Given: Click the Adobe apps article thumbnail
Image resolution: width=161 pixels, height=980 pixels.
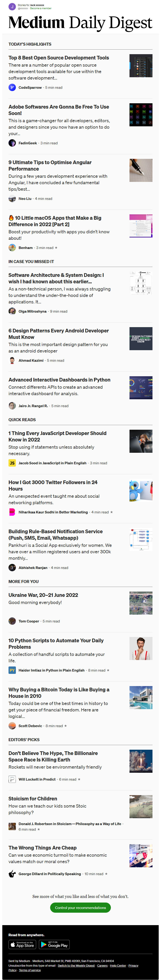Looking at the screenshot, I should pyautogui.click(x=141, y=115).
